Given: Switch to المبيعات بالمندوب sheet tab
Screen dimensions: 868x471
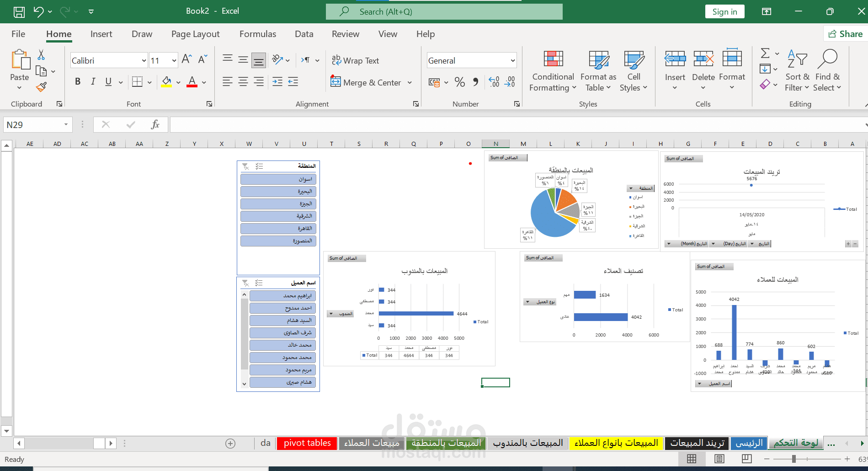Looking at the screenshot, I should tap(528, 443).
